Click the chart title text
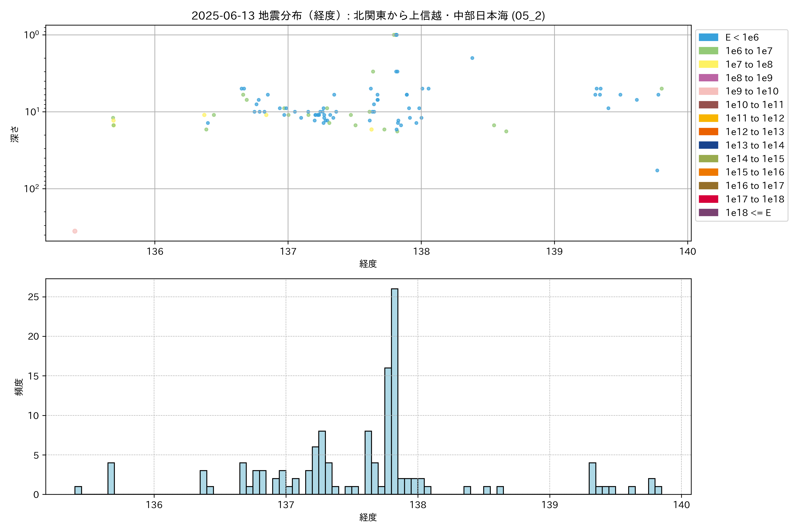The image size is (798, 532). [x=368, y=16]
